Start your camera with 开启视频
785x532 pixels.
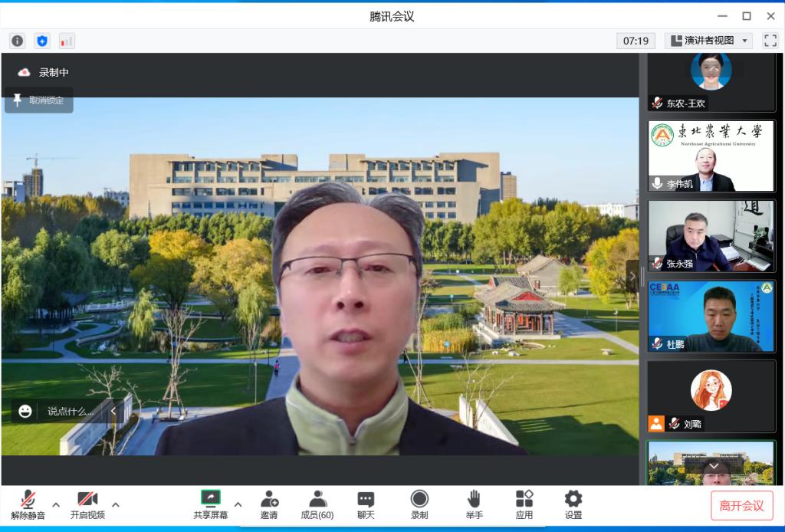[x=86, y=504]
